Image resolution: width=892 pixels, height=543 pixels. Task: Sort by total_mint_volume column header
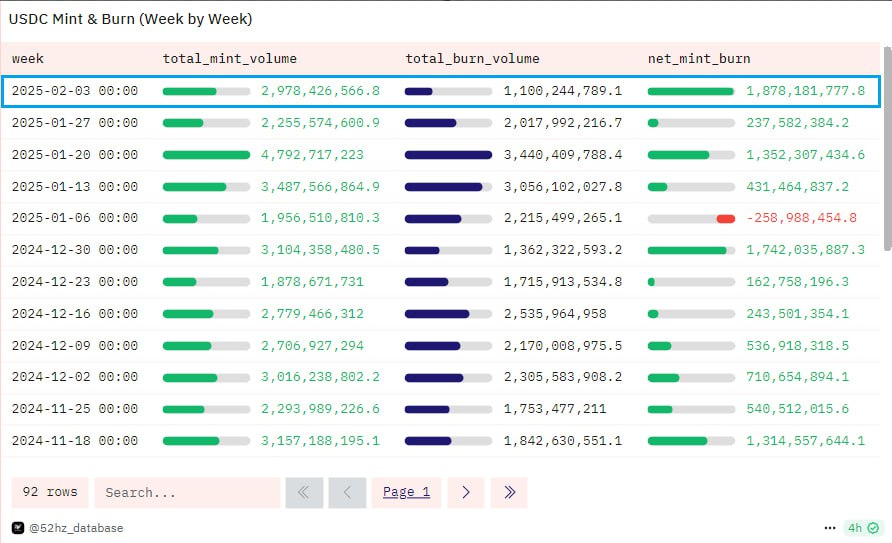230,59
